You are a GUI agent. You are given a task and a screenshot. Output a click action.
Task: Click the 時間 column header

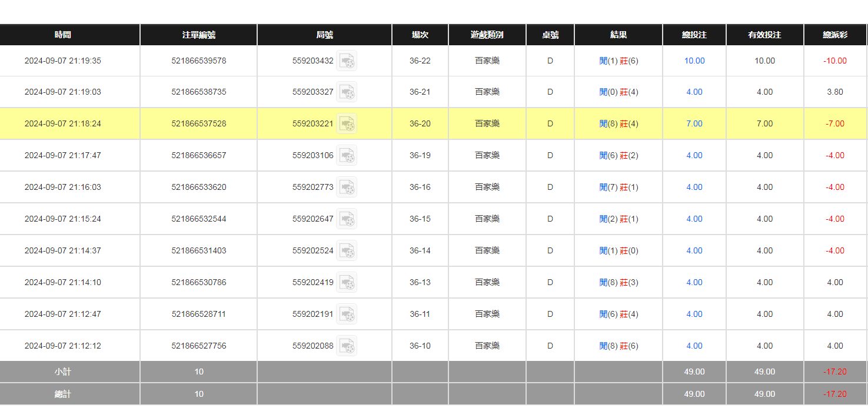[63, 35]
